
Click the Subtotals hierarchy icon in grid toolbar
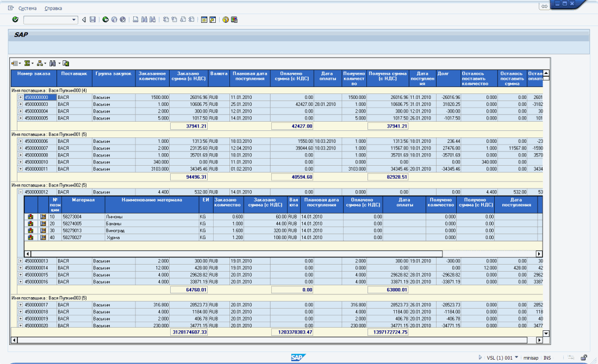click(x=40, y=63)
